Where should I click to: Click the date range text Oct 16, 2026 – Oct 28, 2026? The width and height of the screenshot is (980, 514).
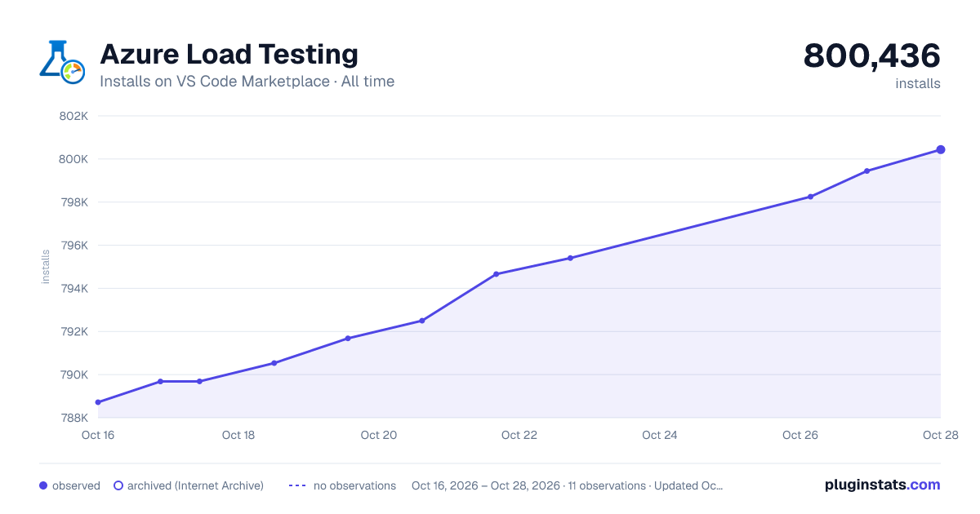pos(486,485)
